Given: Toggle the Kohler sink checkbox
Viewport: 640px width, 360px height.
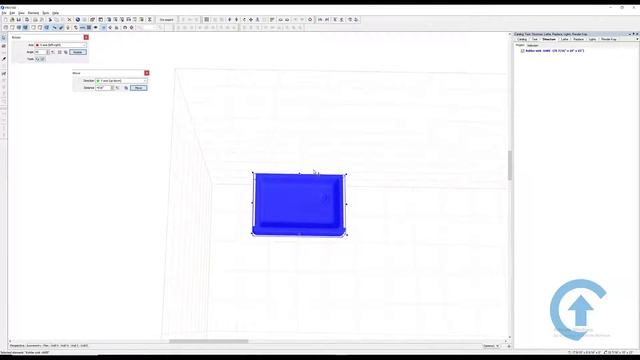Looking at the screenshot, I should pos(522,51).
